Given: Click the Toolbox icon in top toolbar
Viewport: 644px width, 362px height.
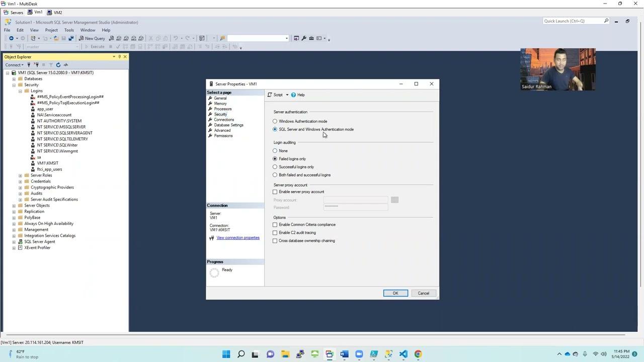Looking at the screenshot, I should click(x=311, y=38).
